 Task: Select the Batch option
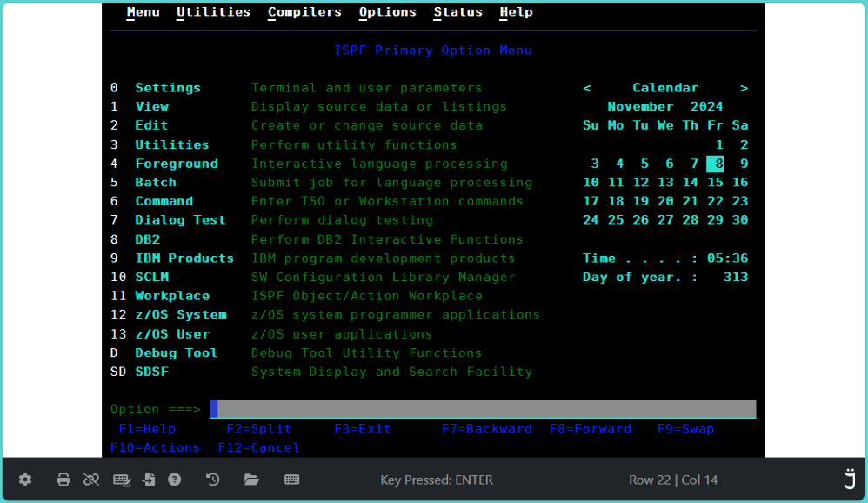coord(156,182)
